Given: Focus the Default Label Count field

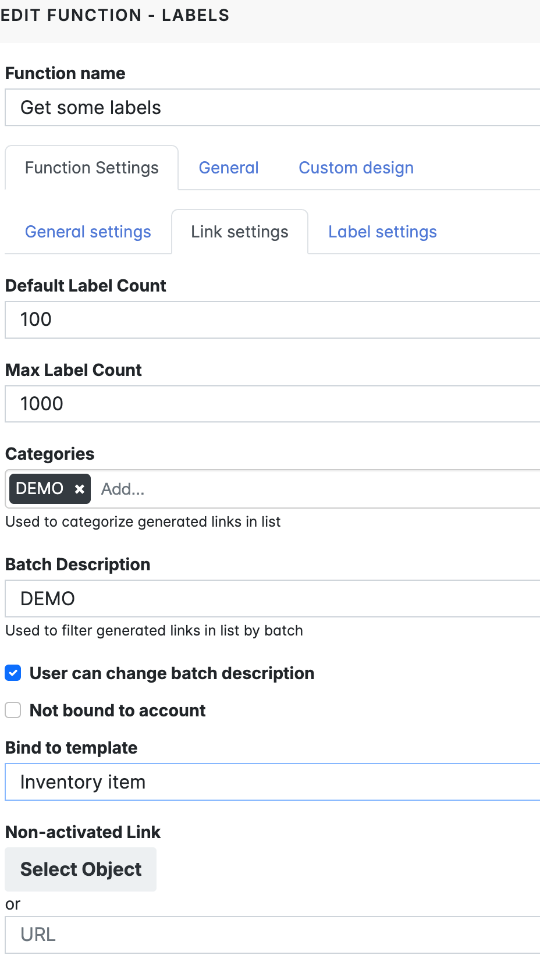Looking at the screenshot, I should click(x=272, y=319).
